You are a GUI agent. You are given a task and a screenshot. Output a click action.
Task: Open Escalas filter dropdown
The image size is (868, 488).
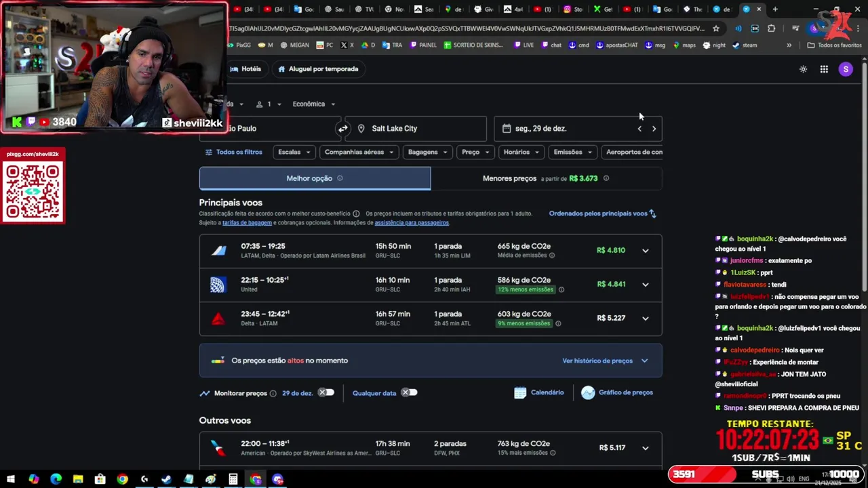294,152
